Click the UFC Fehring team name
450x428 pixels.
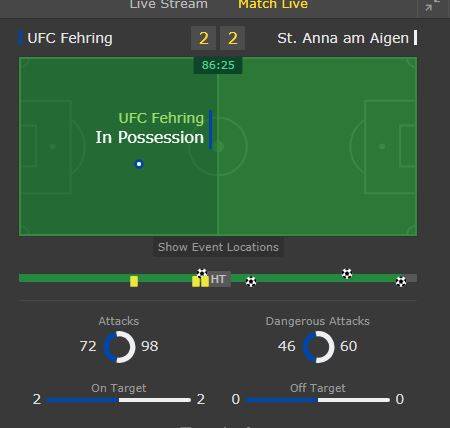(70, 38)
